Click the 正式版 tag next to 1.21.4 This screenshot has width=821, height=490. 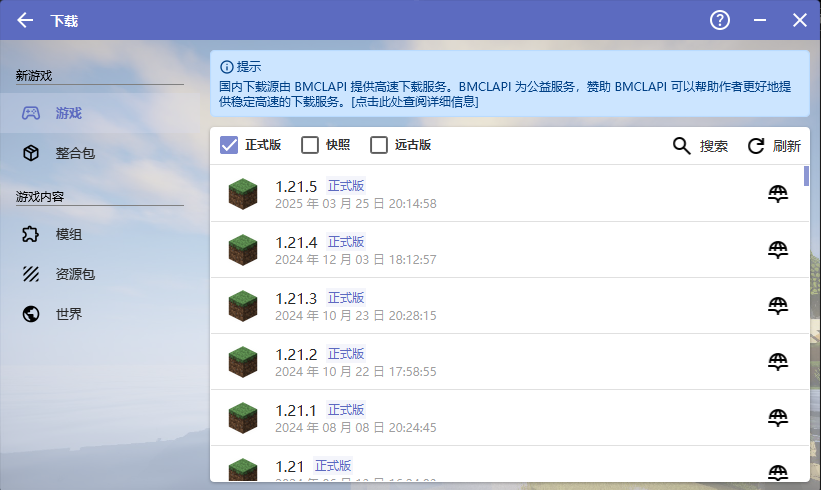pos(346,242)
